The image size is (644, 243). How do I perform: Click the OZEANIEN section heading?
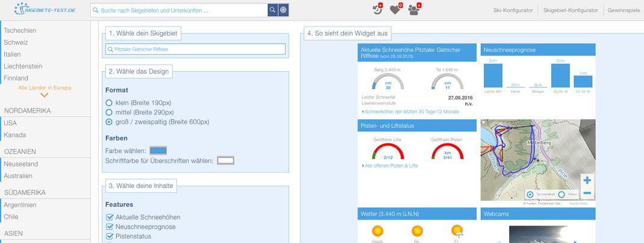point(20,152)
